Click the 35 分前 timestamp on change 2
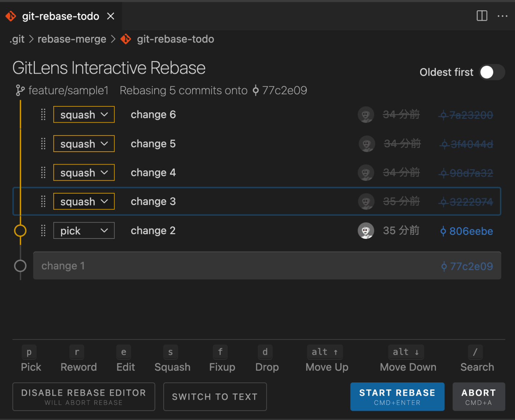515x420 pixels. 401,231
